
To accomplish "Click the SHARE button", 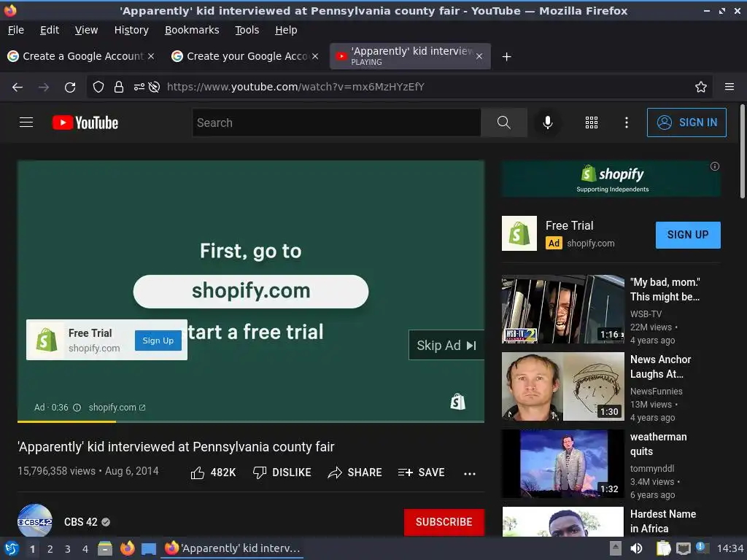I will pos(355,472).
